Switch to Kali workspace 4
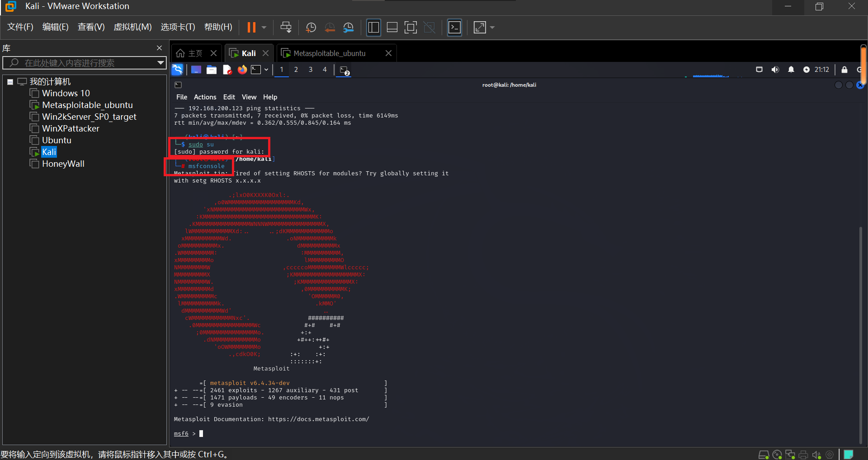868x460 pixels. (x=325, y=70)
